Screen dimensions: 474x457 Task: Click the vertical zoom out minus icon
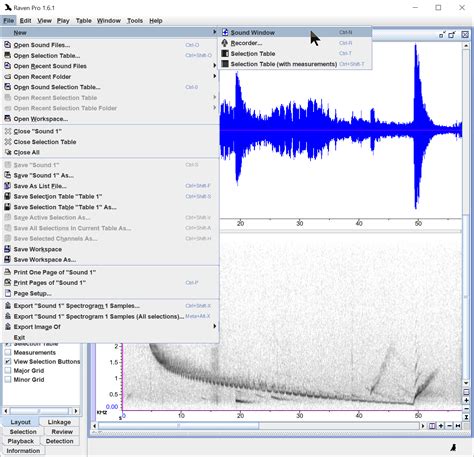coord(466,408)
